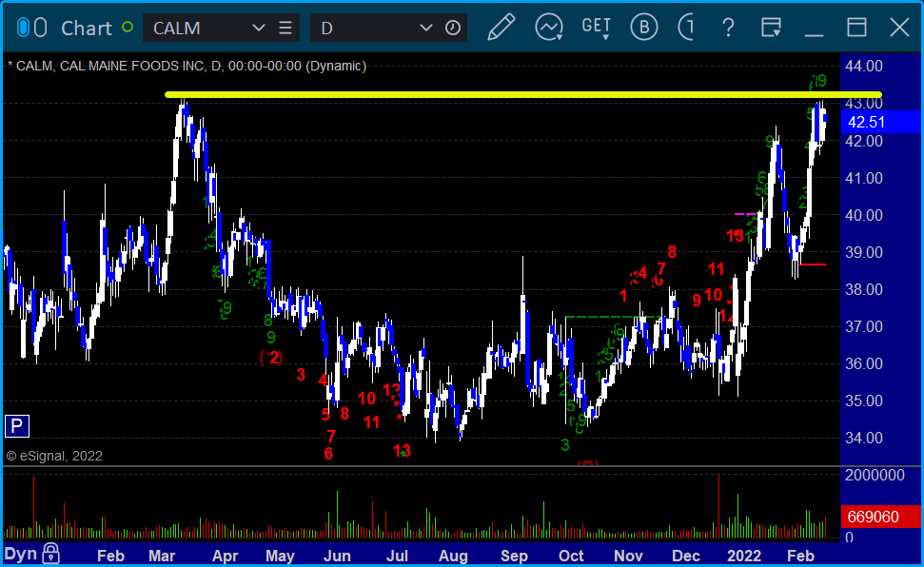Click the 2022 label on the time axis
The width and height of the screenshot is (924, 567).
tap(744, 556)
